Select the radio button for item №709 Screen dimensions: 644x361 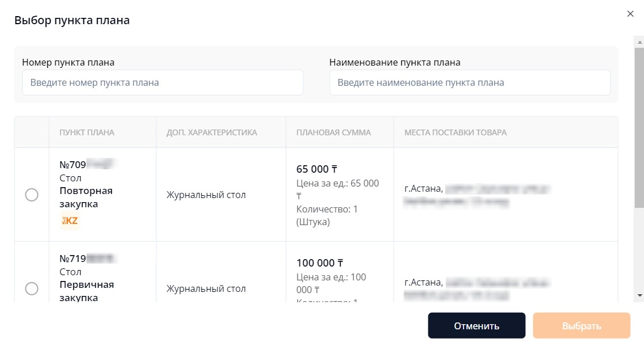pos(32,195)
